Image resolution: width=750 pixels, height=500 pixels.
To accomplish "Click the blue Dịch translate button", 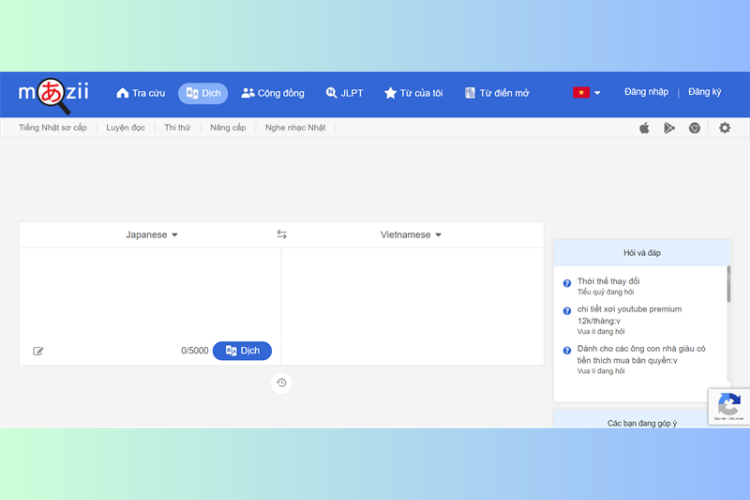I will click(242, 351).
